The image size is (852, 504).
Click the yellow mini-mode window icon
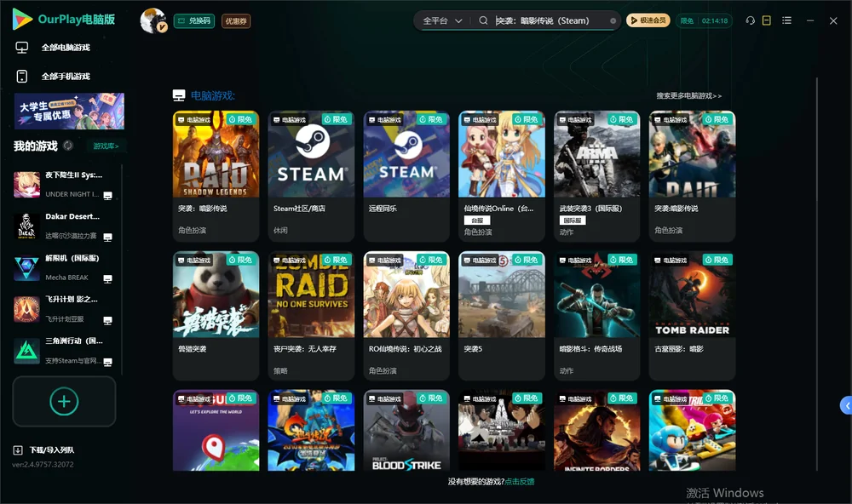tap(767, 20)
